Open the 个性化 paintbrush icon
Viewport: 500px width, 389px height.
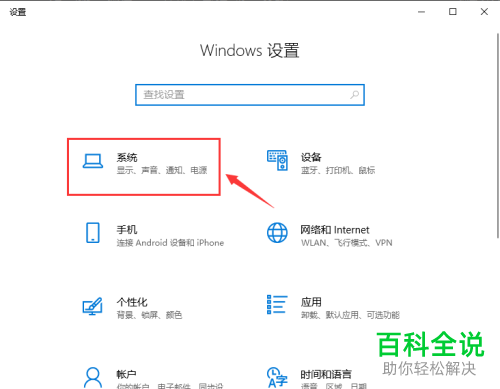(92, 306)
